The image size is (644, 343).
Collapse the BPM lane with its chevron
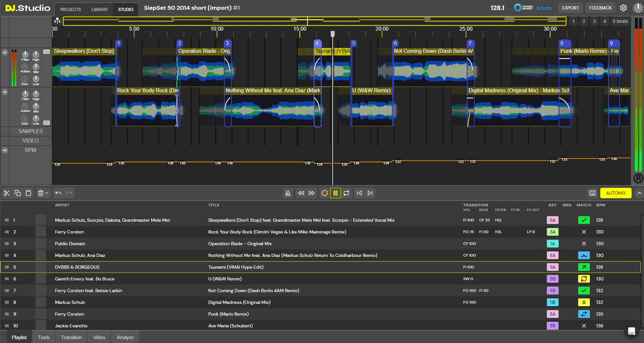(4, 150)
